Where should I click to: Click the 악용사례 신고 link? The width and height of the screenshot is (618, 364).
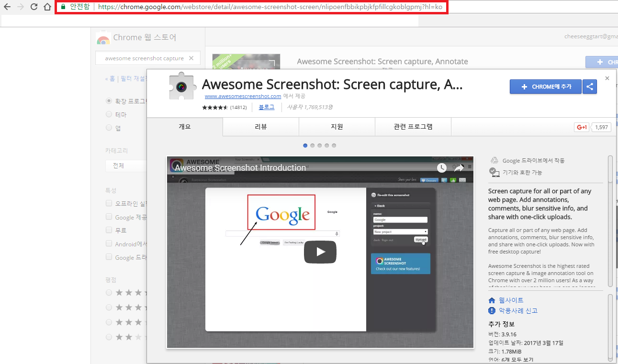(x=518, y=311)
